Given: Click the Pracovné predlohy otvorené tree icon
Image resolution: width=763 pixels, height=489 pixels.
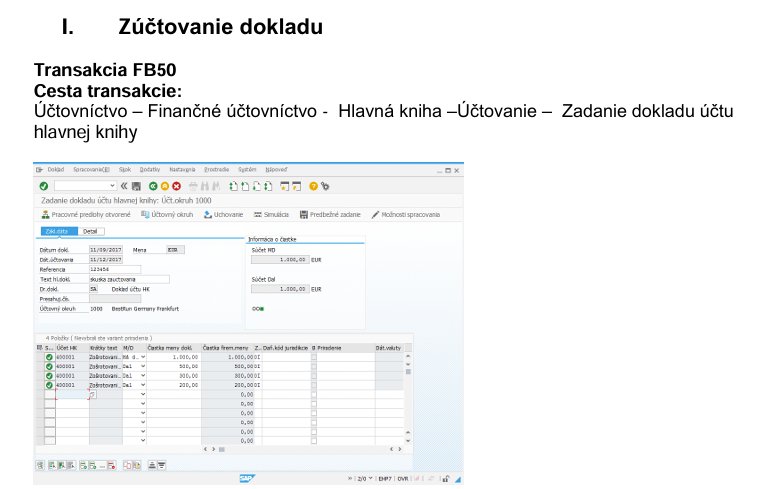Looking at the screenshot, I should pos(44,214).
